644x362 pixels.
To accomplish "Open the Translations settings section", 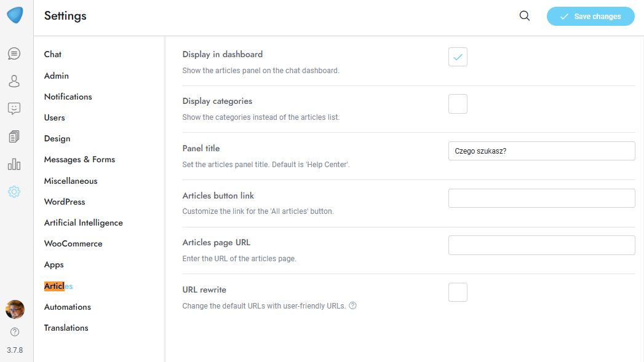I will [x=66, y=328].
